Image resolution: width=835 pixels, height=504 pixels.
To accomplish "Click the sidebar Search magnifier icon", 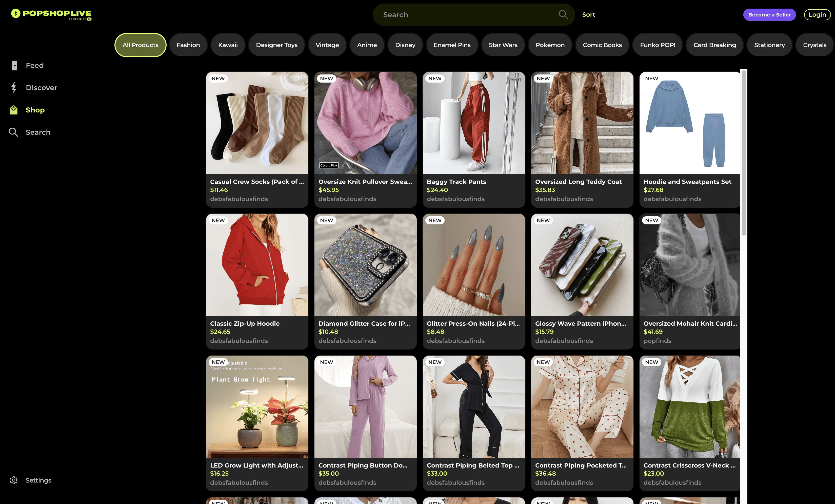I will click(x=14, y=132).
